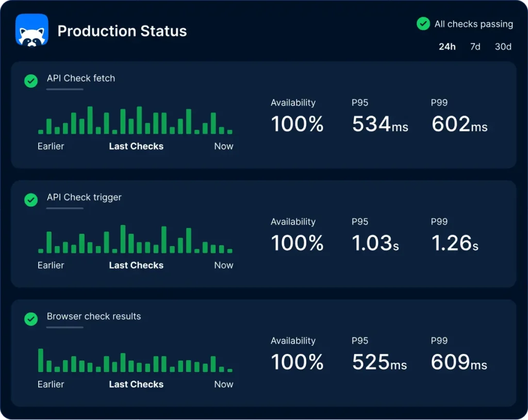
Task: Click the Earlier label in API Check fetch chart
Action: (x=51, y=147)
